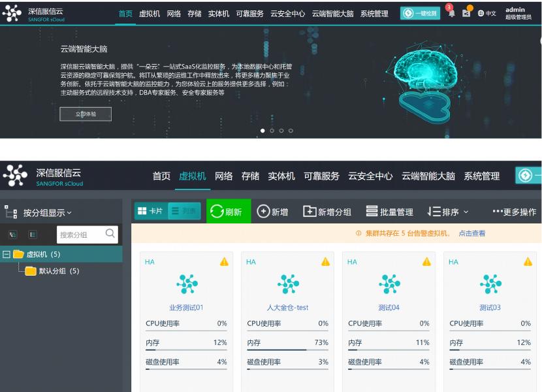The image size is (542, 392).
Task: Open the 测试03 VM name link
Action: click(490, 307)
